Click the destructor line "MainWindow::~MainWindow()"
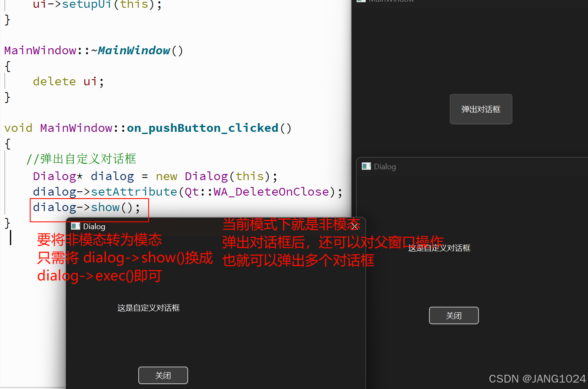 tap(94, 50)
